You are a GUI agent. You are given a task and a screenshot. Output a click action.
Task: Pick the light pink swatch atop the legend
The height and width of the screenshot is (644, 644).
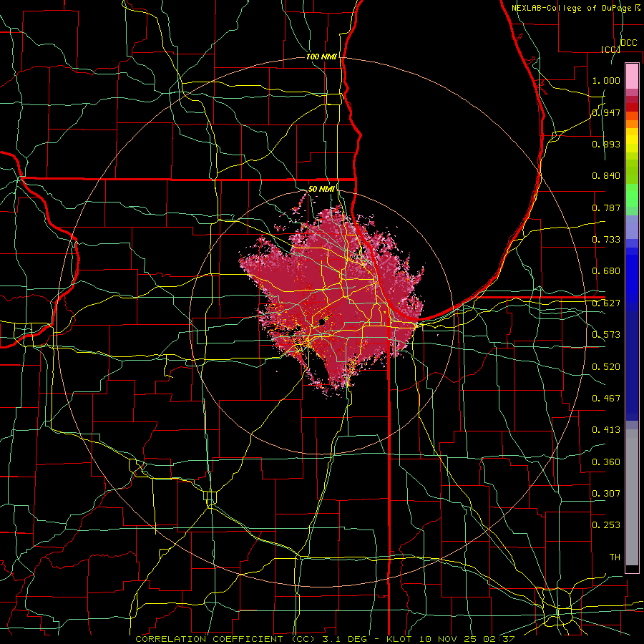[632, 76]
